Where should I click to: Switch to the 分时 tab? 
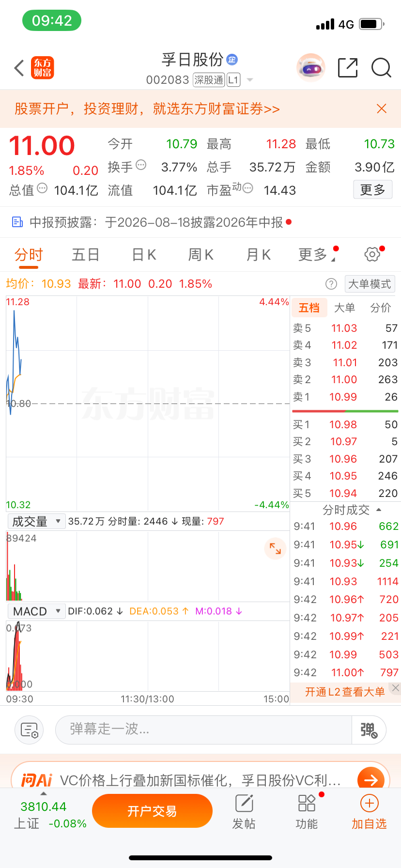point(29,255)
